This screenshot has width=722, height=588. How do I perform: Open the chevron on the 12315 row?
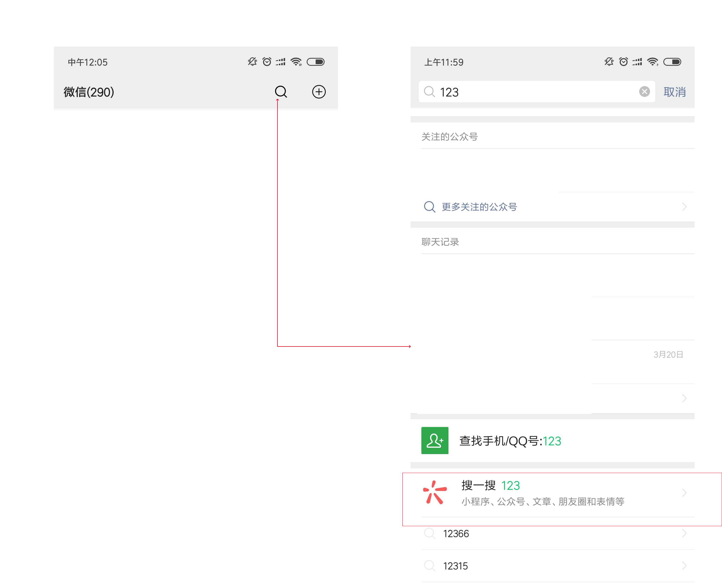pyautogui.click(x=684, y=566)
